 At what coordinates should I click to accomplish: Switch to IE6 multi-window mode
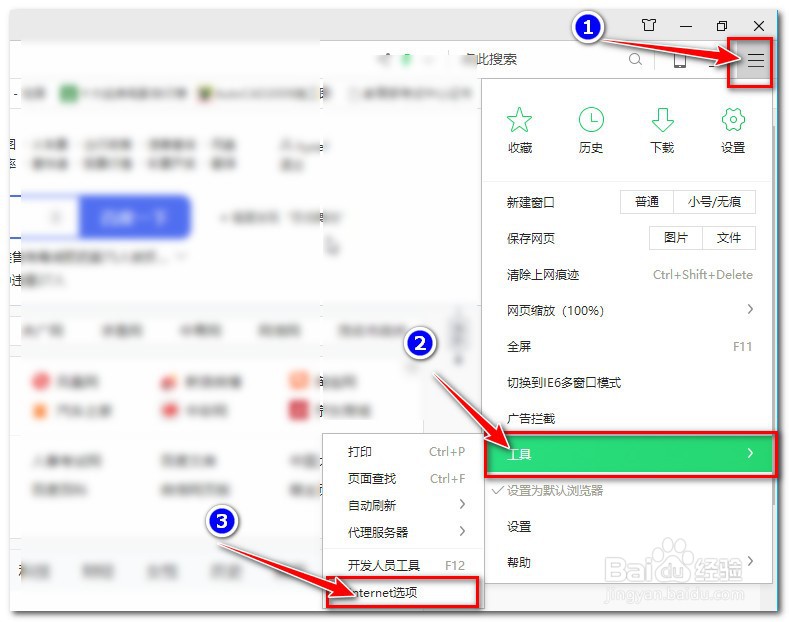pos(629,382)
